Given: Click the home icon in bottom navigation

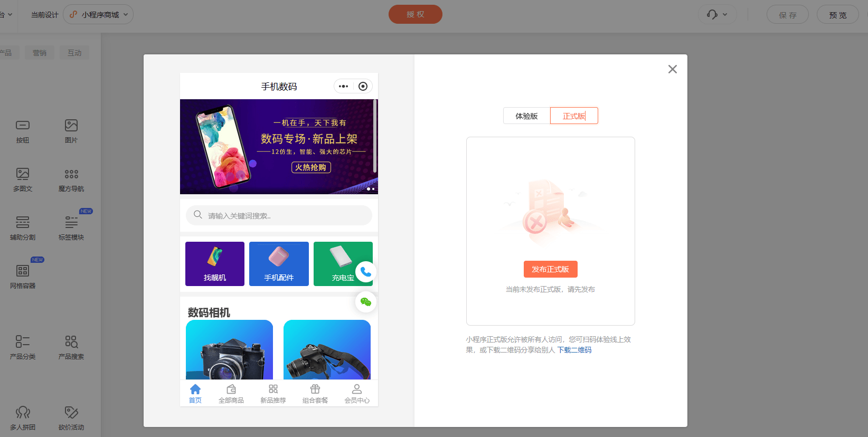Looking at the screenshot, I should [195, 389].
